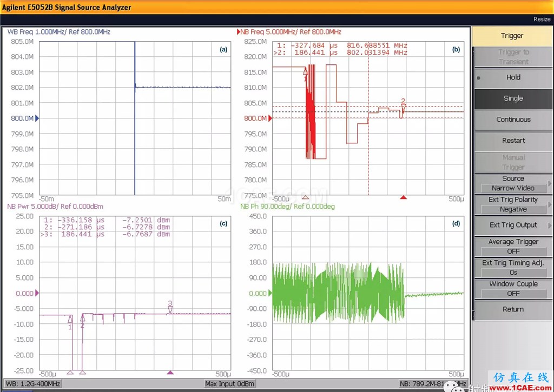
Task: Click the red active trace arrow by NB Freq
Action: click(x=239, y=32)
